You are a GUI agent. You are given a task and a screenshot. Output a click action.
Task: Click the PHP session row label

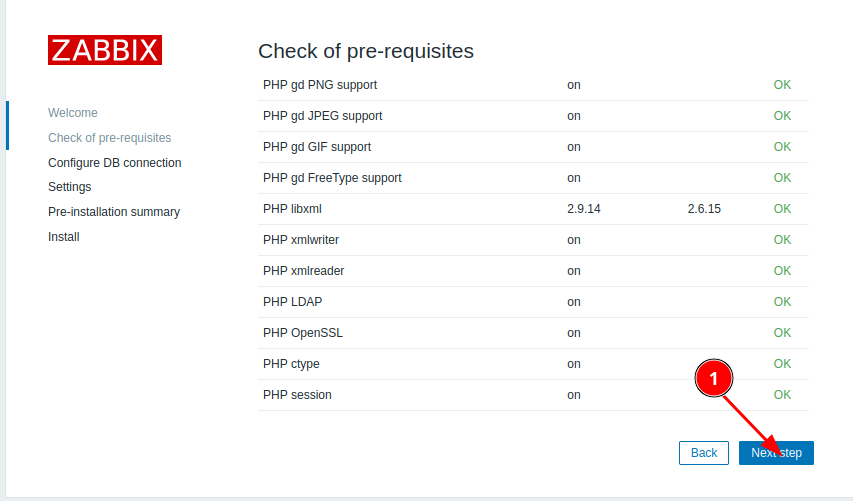tap(297, 395)
